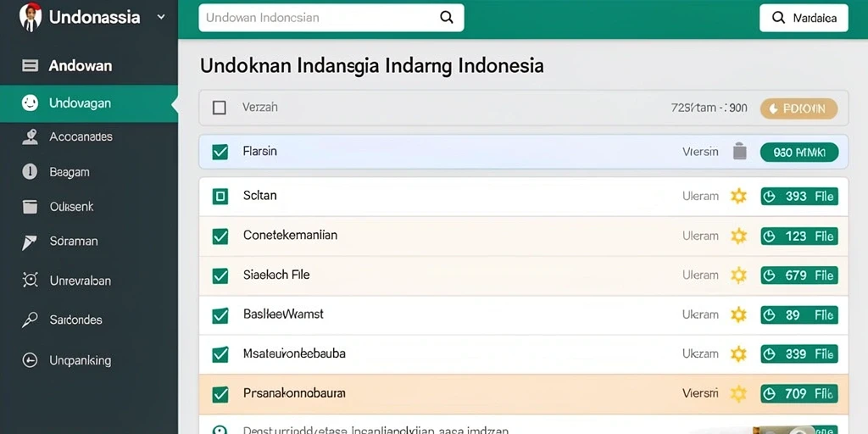The width and height of the screenshot is (868, 434).
Task: Click star icon in Scltan row
Action: click(x=738, y=196)
